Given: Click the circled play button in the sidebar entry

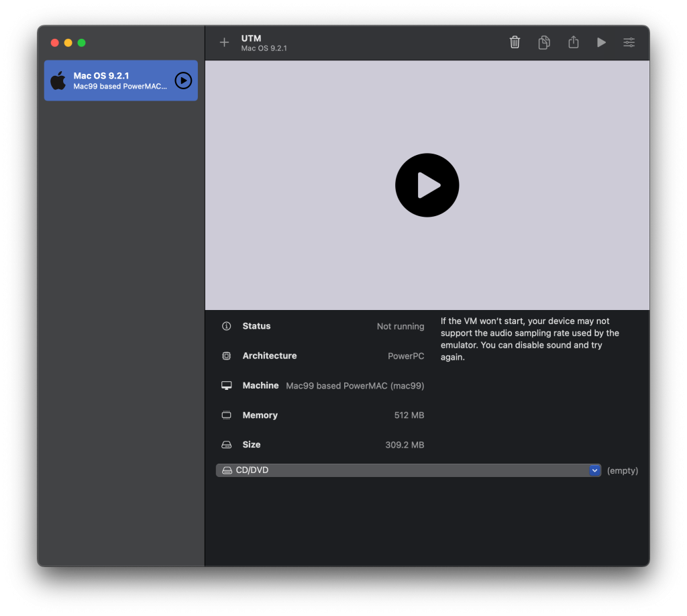Looking at the screenshot, I should [x=183, y=81].
